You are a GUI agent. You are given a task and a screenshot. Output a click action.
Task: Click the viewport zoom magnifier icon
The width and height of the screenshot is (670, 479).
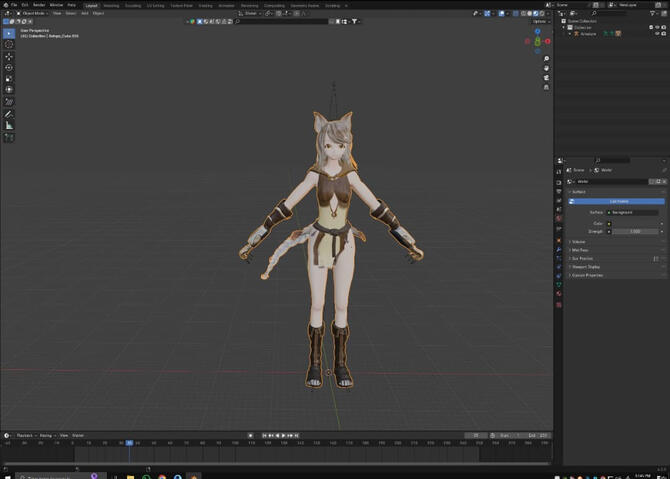click(547, 59)
